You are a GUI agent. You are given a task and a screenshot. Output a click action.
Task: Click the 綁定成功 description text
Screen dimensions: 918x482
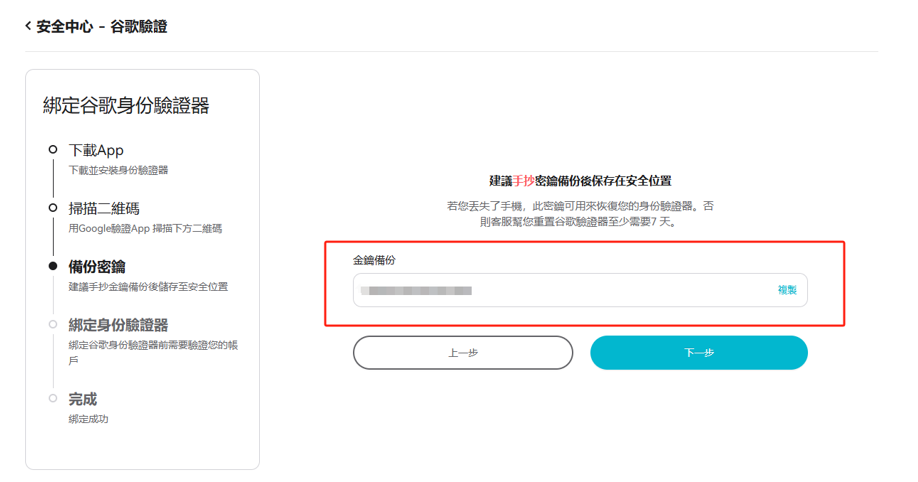(88, 419)
